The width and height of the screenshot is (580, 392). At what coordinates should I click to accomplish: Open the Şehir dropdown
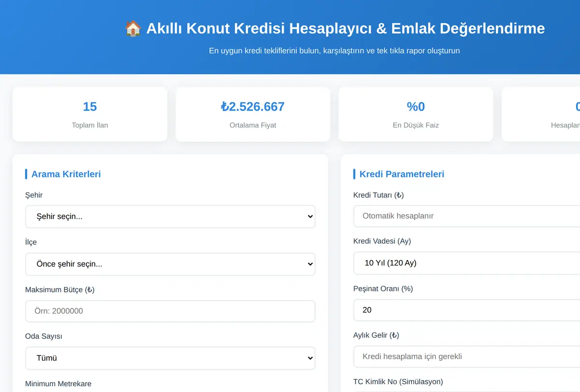(170, 217)
